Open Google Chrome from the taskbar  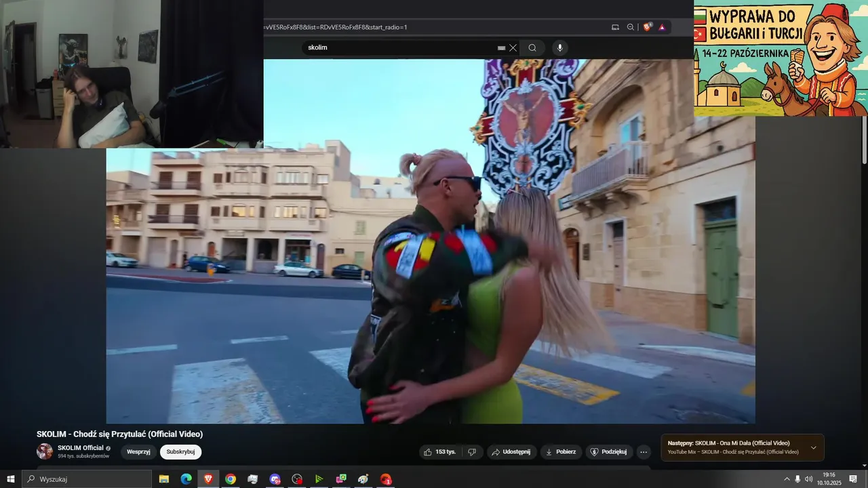point(231,479)
